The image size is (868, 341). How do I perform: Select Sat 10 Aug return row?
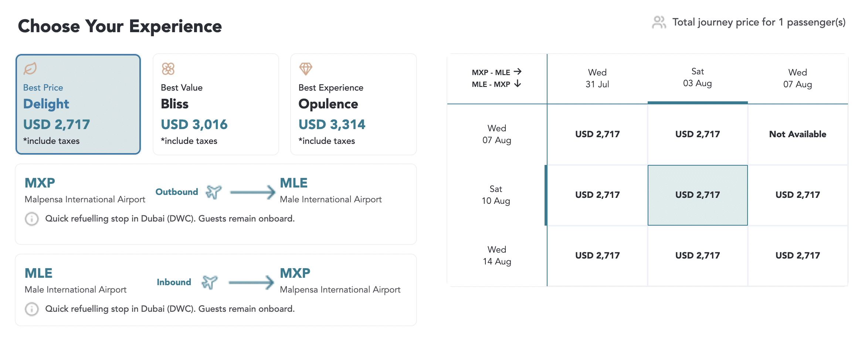tap(496, 195)
